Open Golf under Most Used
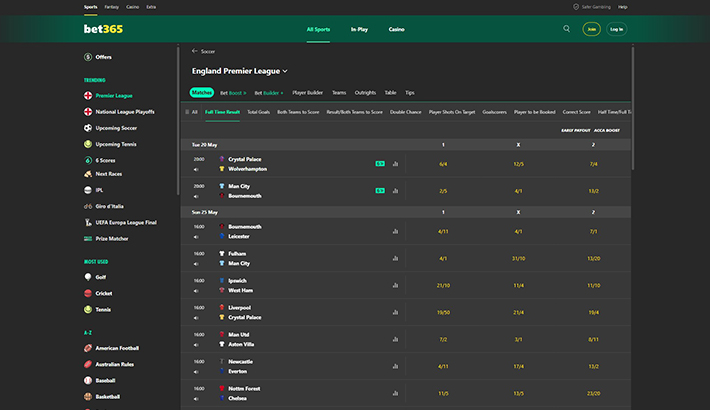Viewport: 710px width, 410px height. (95, 277)
